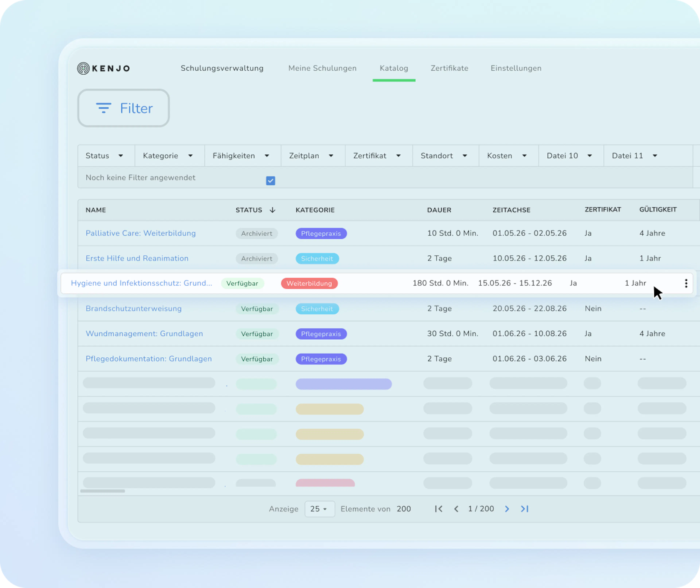Open the Kosten filter dropdown
Viewport: 700px width, 588px height.
point(509,156)
